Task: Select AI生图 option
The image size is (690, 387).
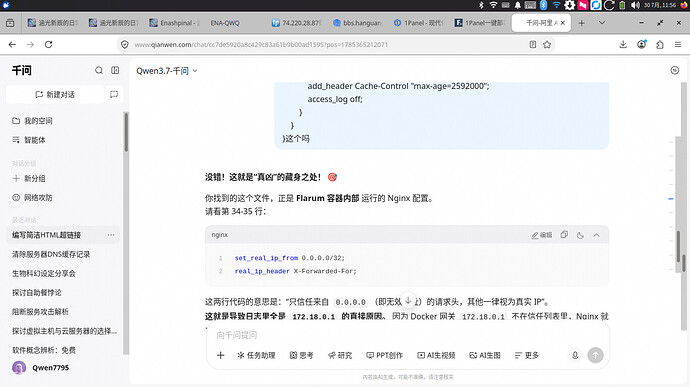Action: [485, 355]
